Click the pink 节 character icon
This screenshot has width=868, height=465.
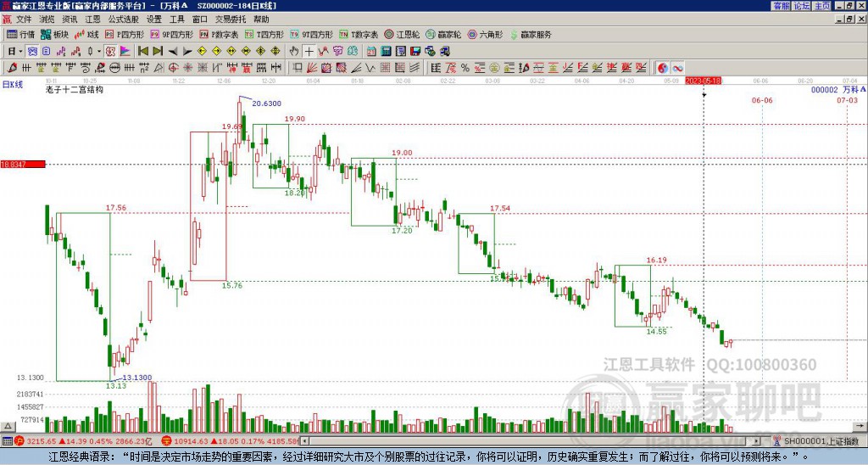[x=337, y=52]
